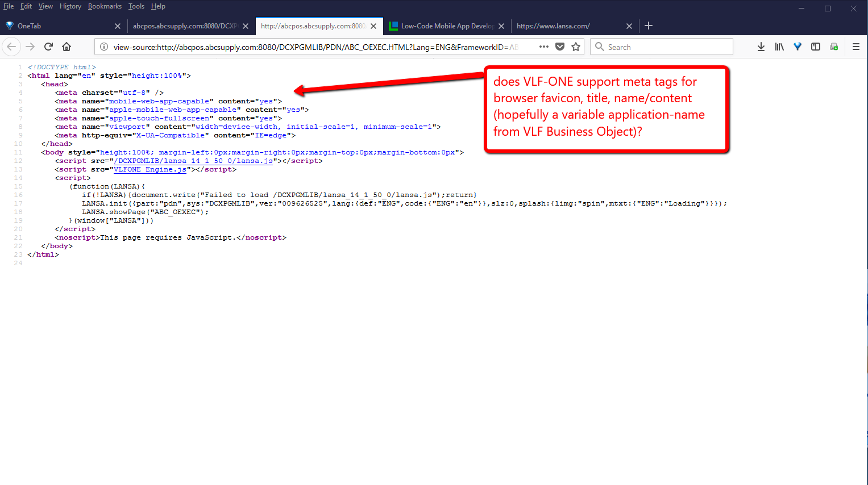This screenshot has width=868, height=485.
Task: Open the Library bookshelf icon
Action: [x=779, y=47]
